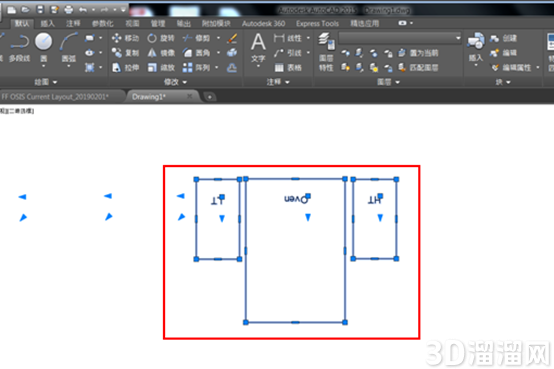
Task: Open dropdown arrow beside Trim (修剪)
Action: click(x=218, y=38)
